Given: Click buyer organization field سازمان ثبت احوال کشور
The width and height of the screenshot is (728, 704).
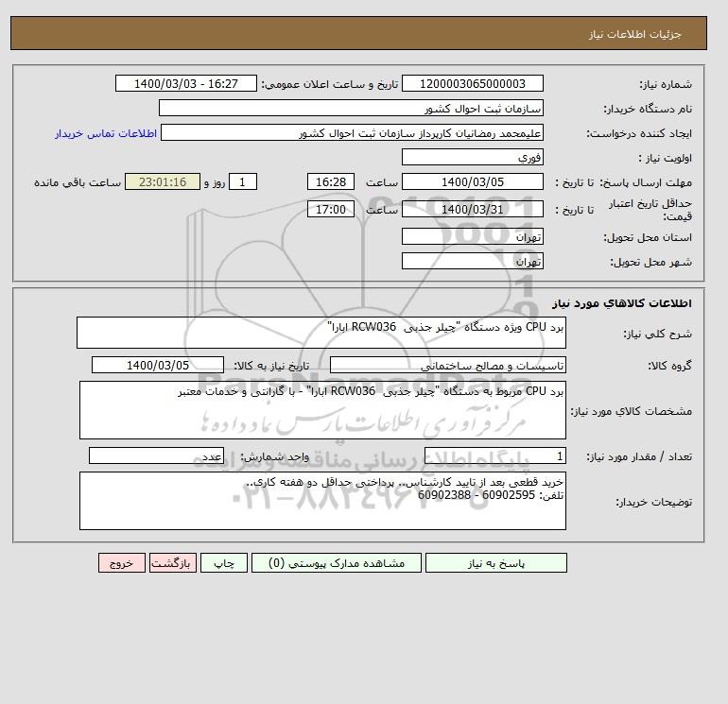Looking at the screenshot, I should click(351, 108).
